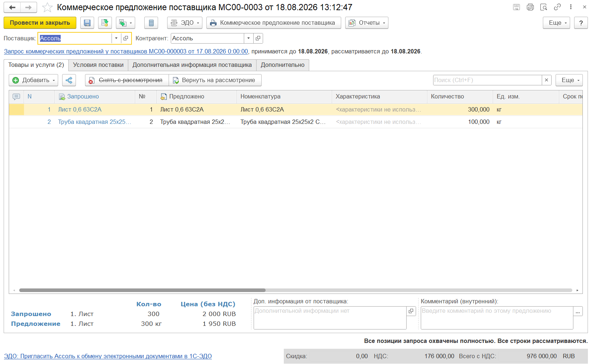This screenshot has width=593, height=364.
Task: Open the Поставщик Ассоль record icon
Action: pyautogui.click(x=126, y=38)
